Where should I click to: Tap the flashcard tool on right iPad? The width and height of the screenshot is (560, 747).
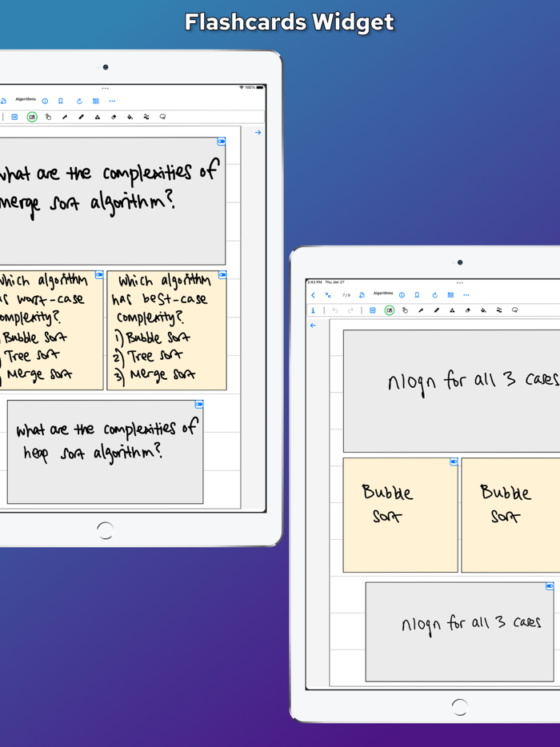click(390, 310)
